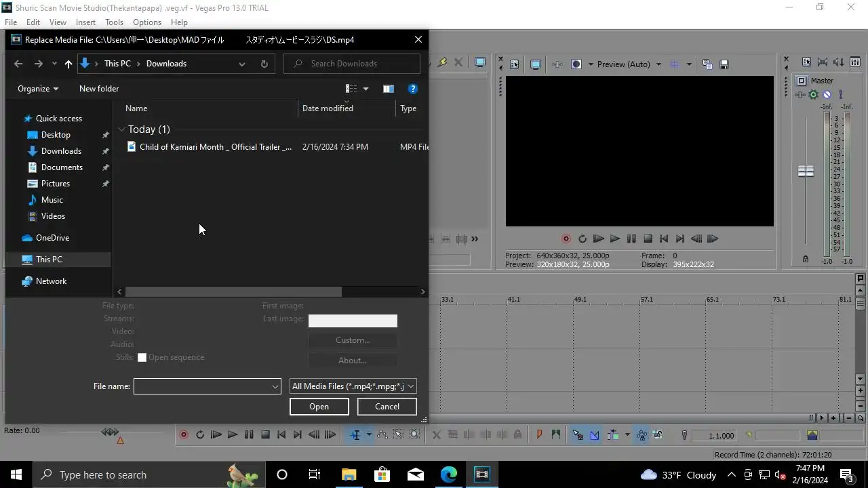868x488 pixels.
Task: Click the Downmix Output icon in the mixer toolbar
Action: click(x=823, y=62)
